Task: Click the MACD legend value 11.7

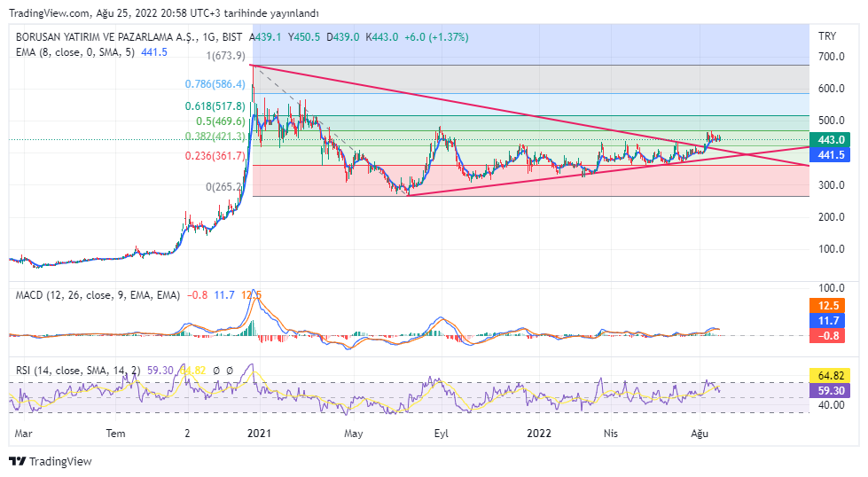Action: coord(224,295)
